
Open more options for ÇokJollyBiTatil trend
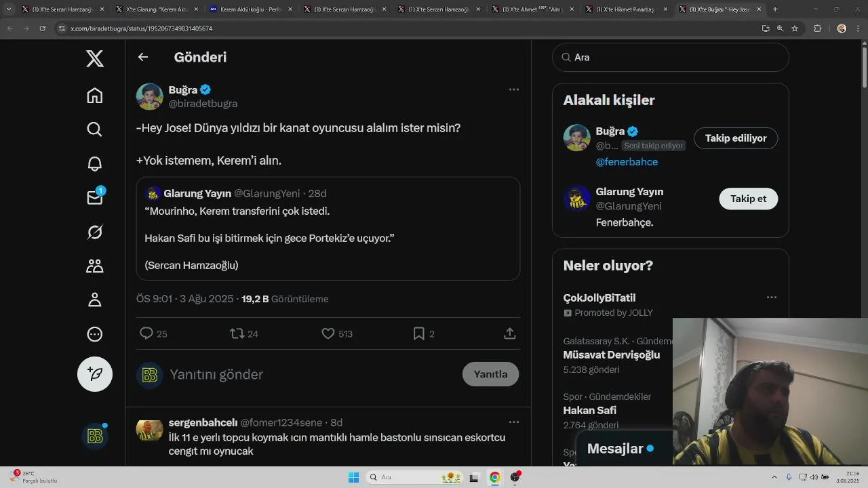772,298
